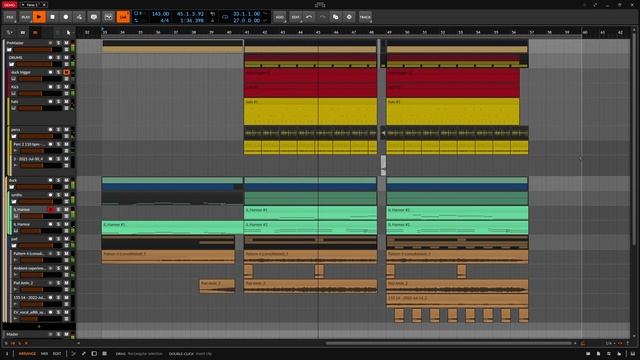640x360 pixels.
Task: Toggle the overdub button in the transport
Action: 93,17
